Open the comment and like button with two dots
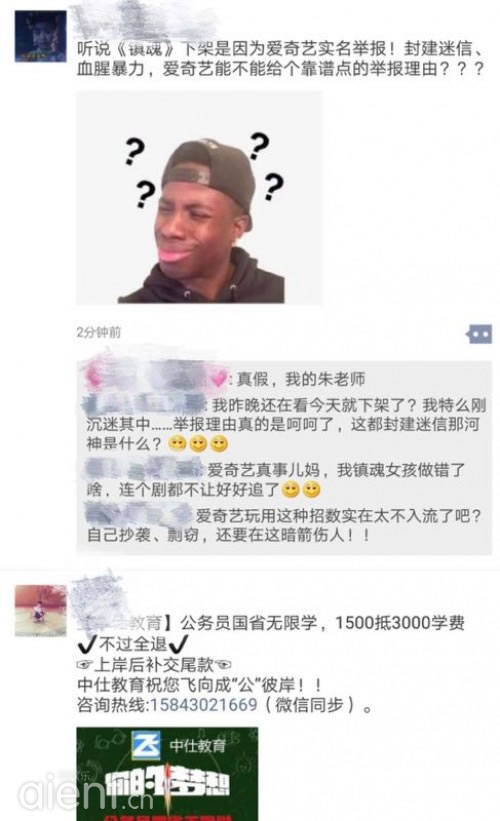The width and height of the screenshot is (500, 821). tap(479, 334)
